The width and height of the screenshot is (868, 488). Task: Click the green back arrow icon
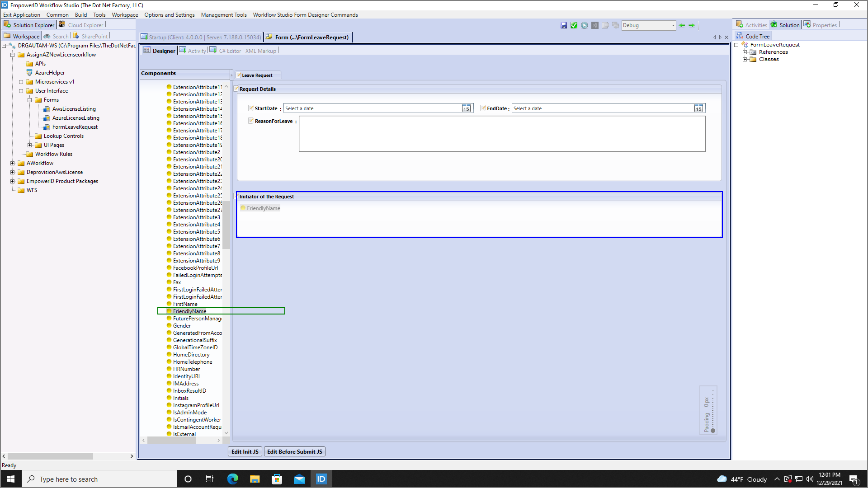[x=682, y=25]
